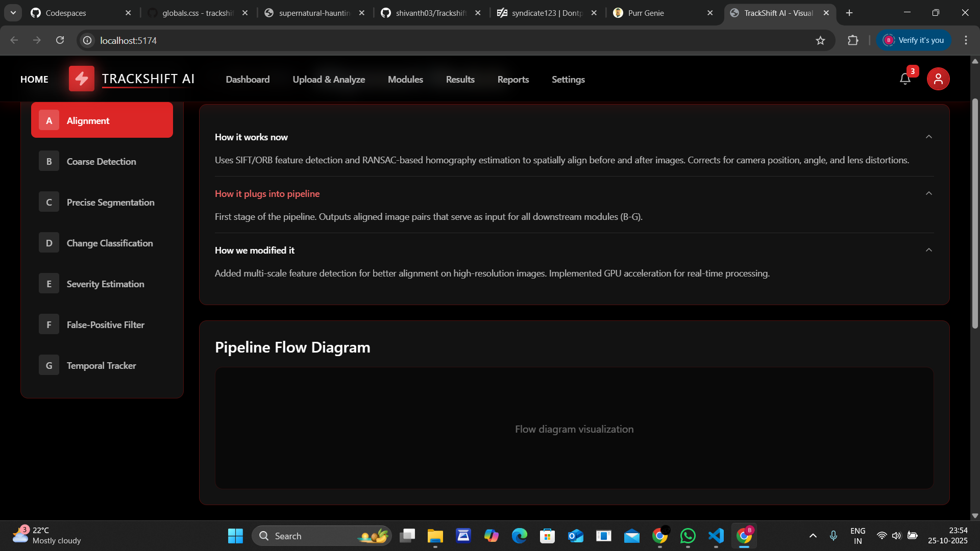Viewport: 980px width, 551px height.
Task: Click the TrackShift lightning bolt logo
Action: coord(82,79)
